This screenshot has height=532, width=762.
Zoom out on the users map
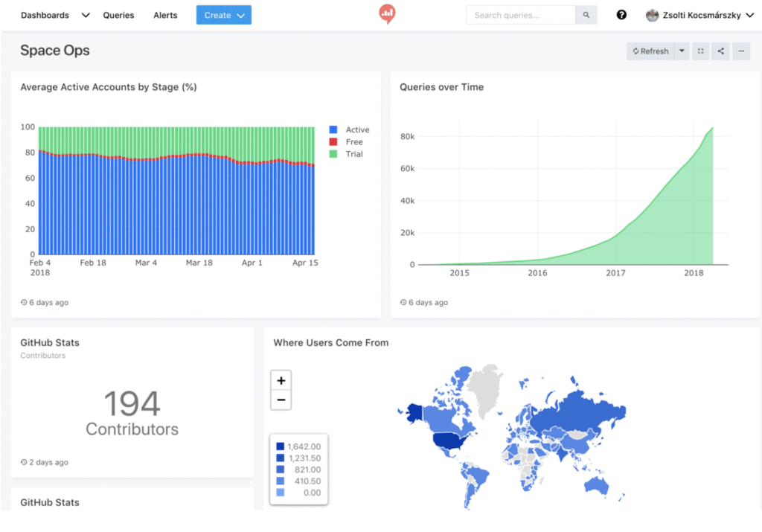pyautogui.click(x=281, y=400)
